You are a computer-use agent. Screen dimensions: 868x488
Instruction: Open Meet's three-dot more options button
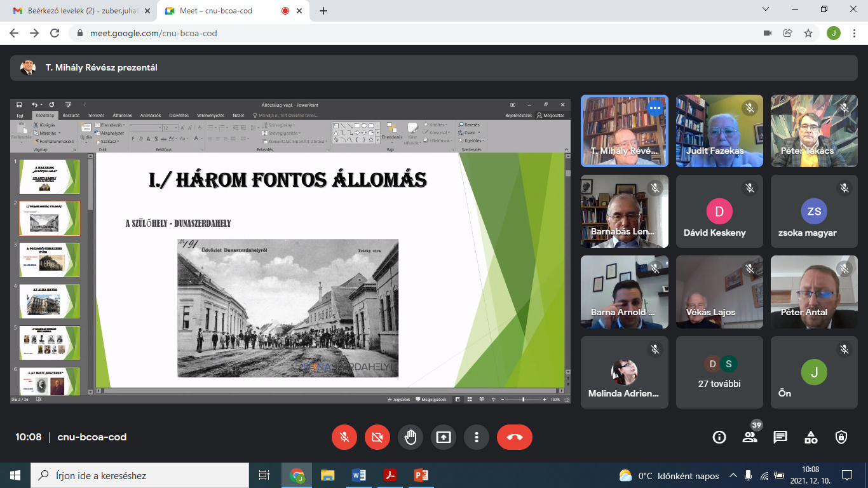point(477,437)
